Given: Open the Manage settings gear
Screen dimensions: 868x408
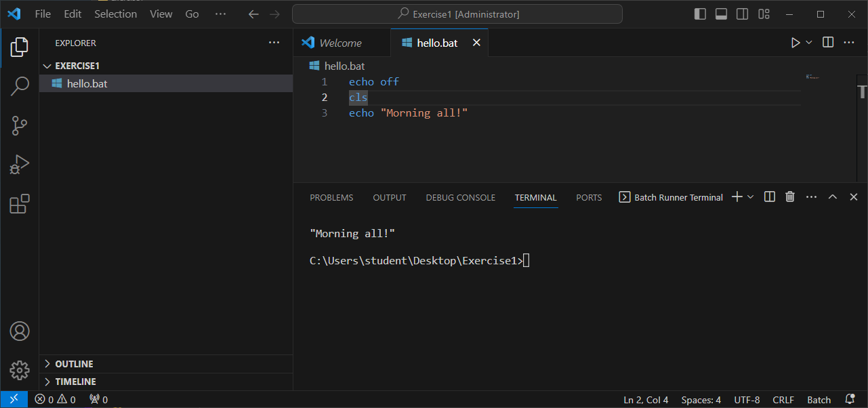Looking at the screenshot, I should 20,370.
